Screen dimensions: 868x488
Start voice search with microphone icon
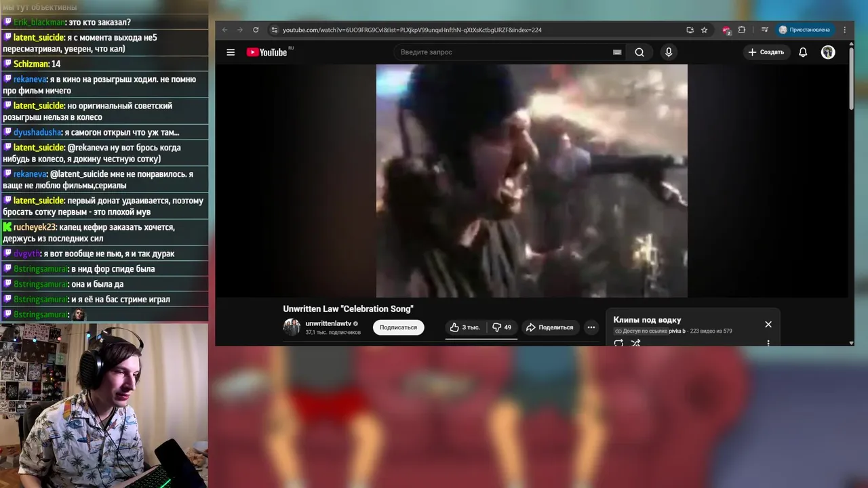(x=669, y=52)
